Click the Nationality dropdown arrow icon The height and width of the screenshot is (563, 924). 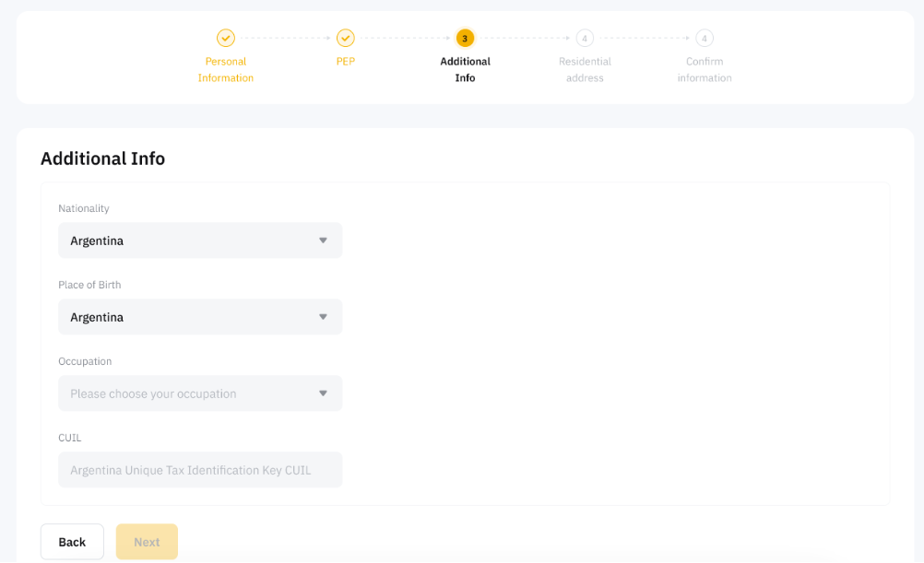323,240
